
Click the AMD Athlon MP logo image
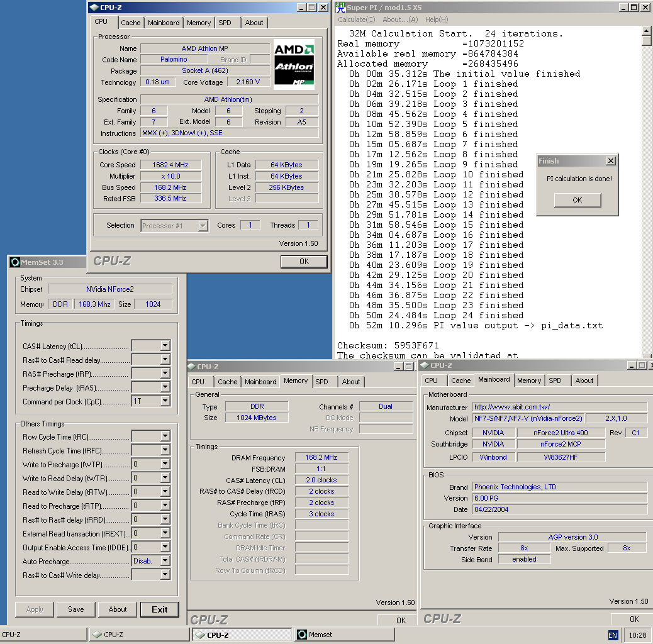[x=294, y=65]
